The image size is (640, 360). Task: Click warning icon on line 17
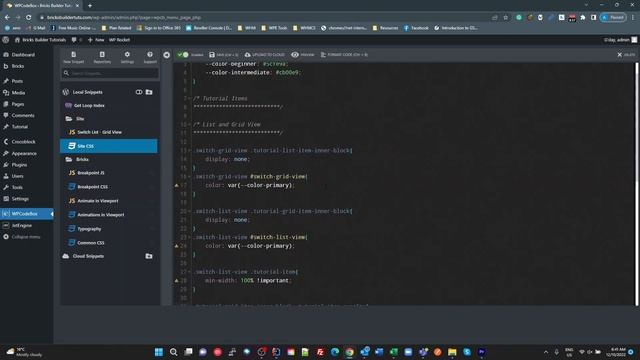click(177, 185)
